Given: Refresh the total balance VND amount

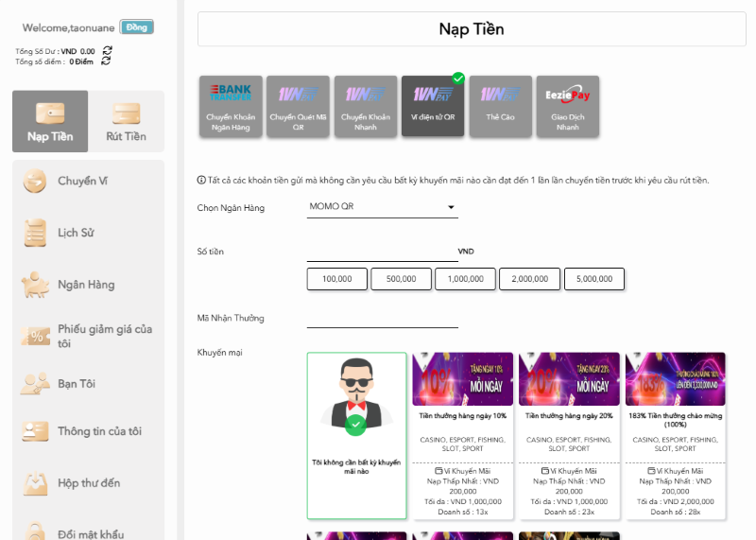Looking at the screenshot, I should pos(107,51).
